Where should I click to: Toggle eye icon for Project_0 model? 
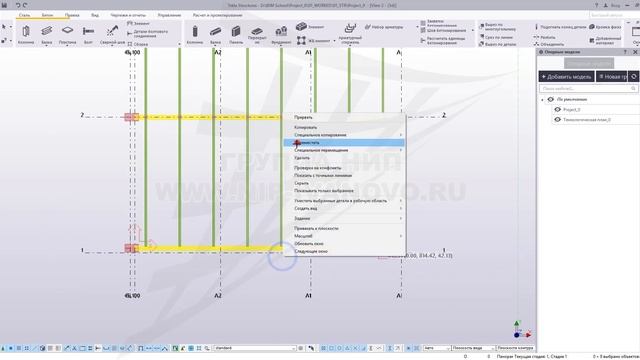(558, 109)
